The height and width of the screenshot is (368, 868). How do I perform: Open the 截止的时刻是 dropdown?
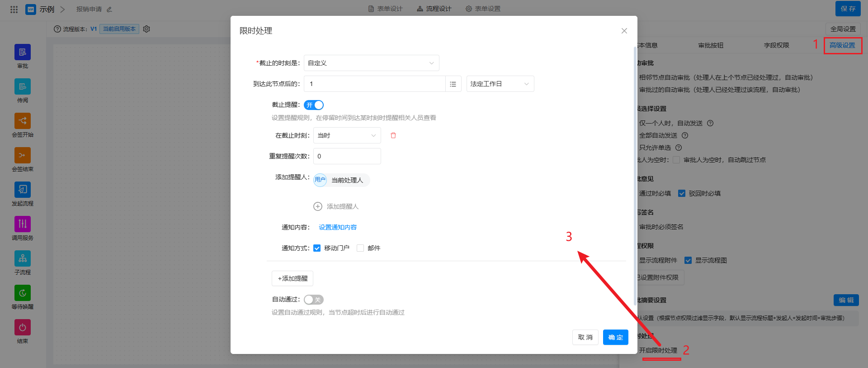pyautogui.click(x=371, y=63)
